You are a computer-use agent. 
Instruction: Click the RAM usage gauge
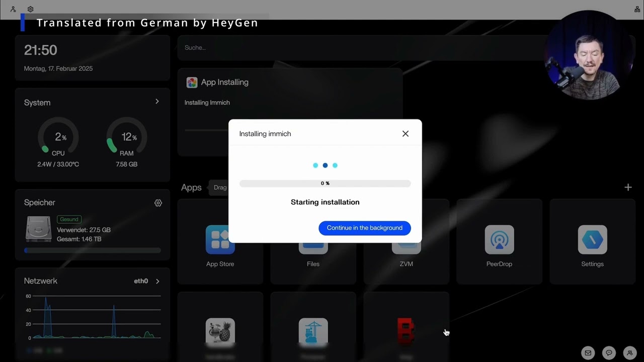pos(127,137)
